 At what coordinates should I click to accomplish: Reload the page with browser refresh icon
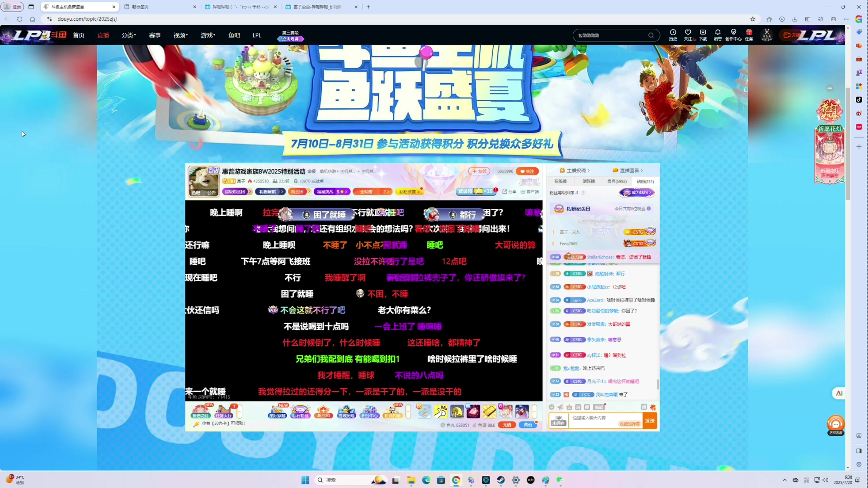[20, 19]
